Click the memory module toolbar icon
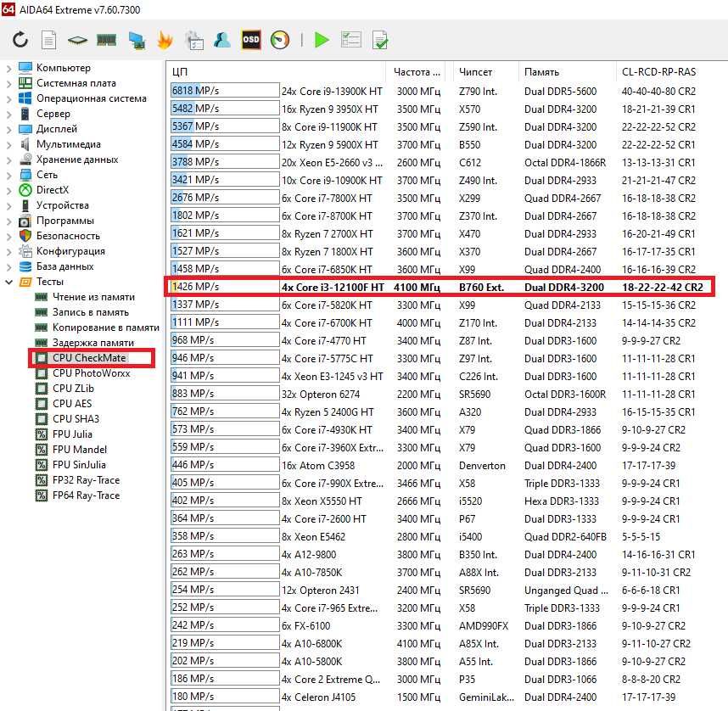This screenshot has height=711, width=728. 106,41
